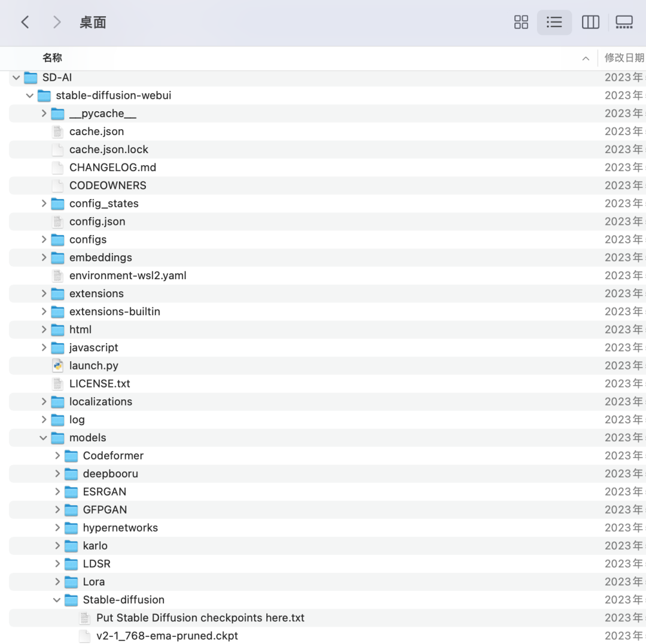
Task: Sort by the 修改日期 column header
Action: click(x=624, y=58)
